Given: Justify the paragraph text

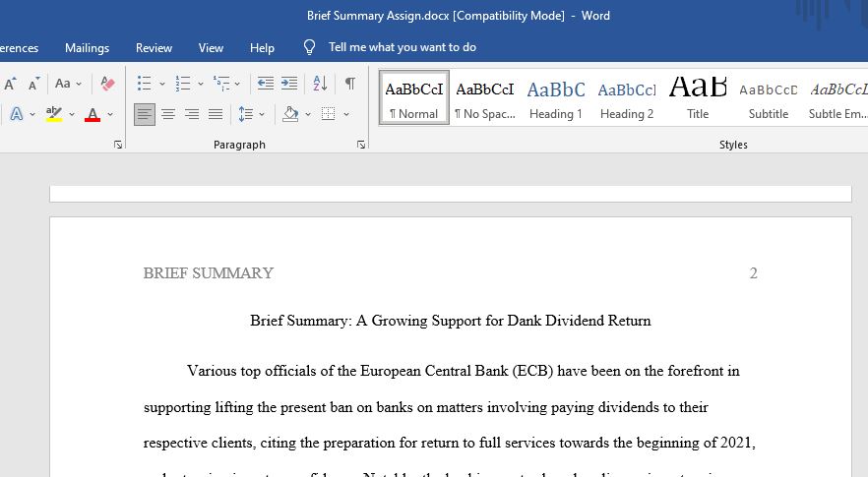Looking at the screenshot, I should tap(216, 114).
